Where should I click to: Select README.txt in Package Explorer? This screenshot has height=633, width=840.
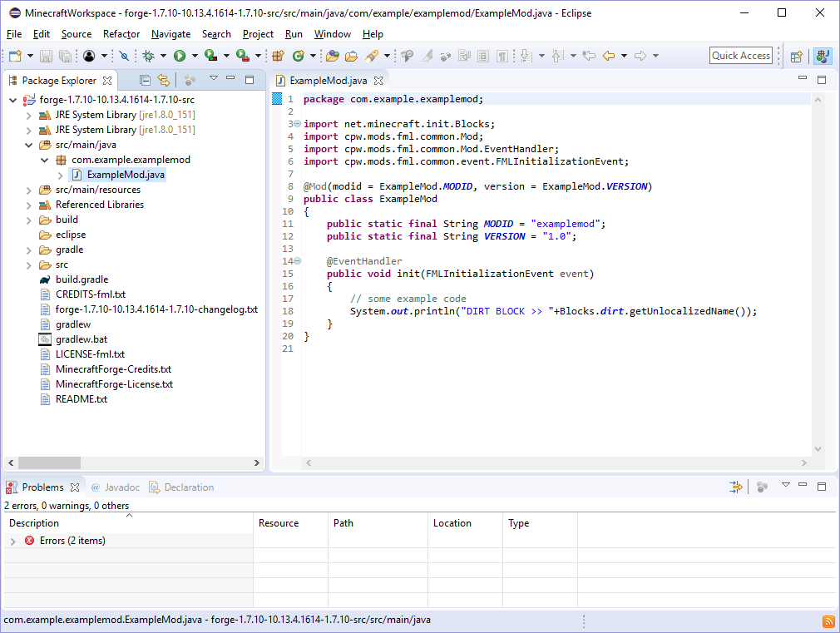(81, 399)
